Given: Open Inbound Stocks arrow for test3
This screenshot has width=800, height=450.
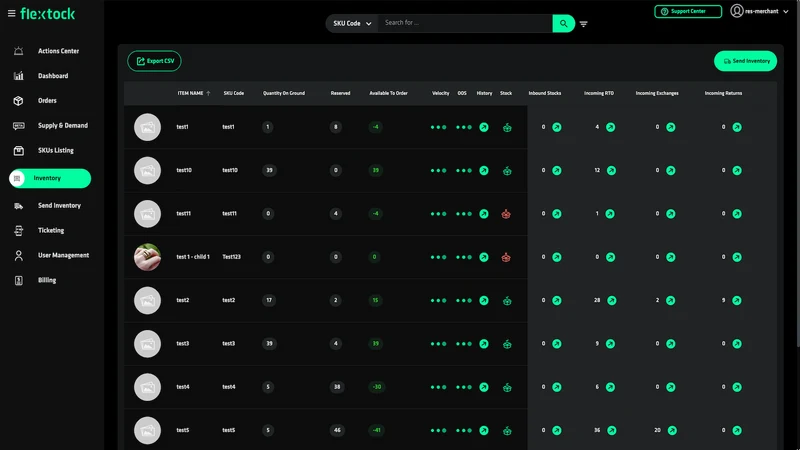Looking at the screenshot, I should tap(557, 344).
